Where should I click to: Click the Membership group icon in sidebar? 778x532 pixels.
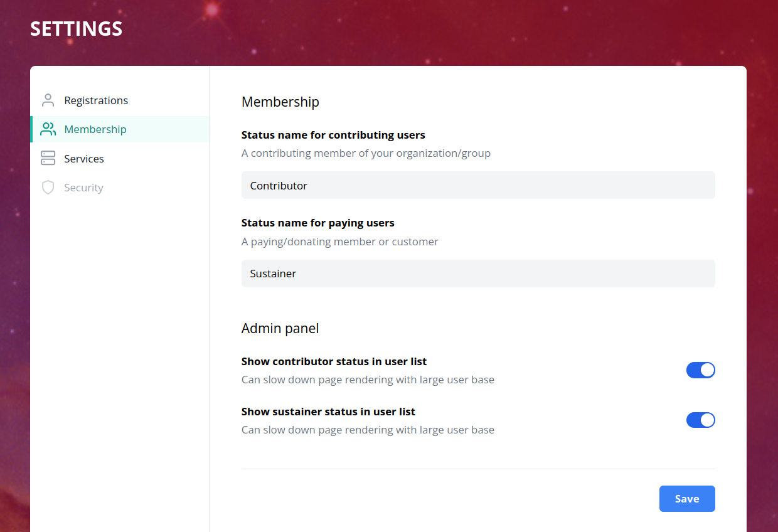pos(48,129)
